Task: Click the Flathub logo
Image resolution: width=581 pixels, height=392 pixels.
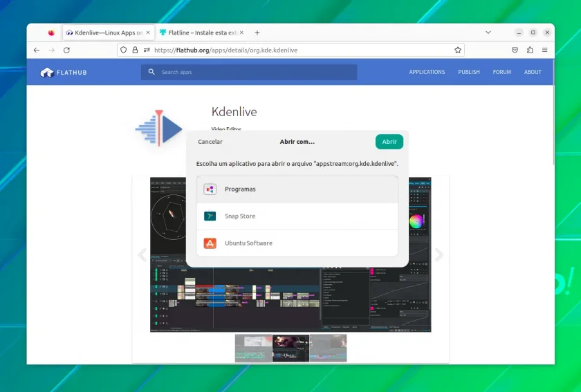Action: [64, 73]
